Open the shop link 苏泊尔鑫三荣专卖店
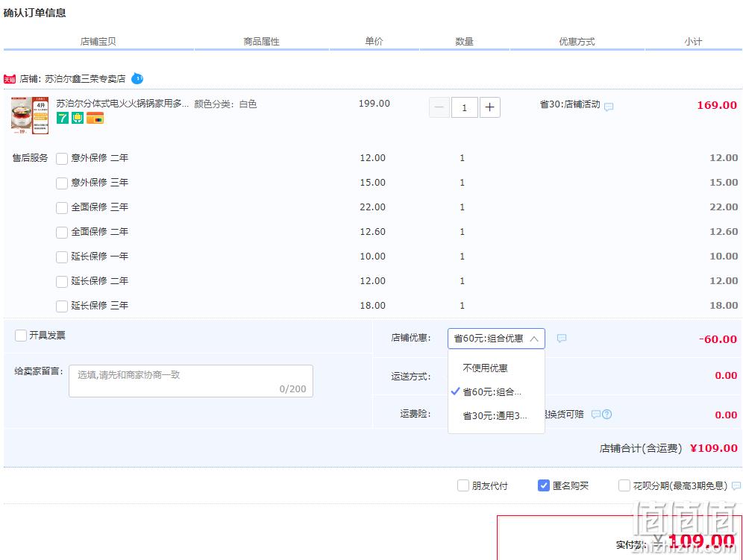Screen dimensions: 743x560 coord(85,78)
